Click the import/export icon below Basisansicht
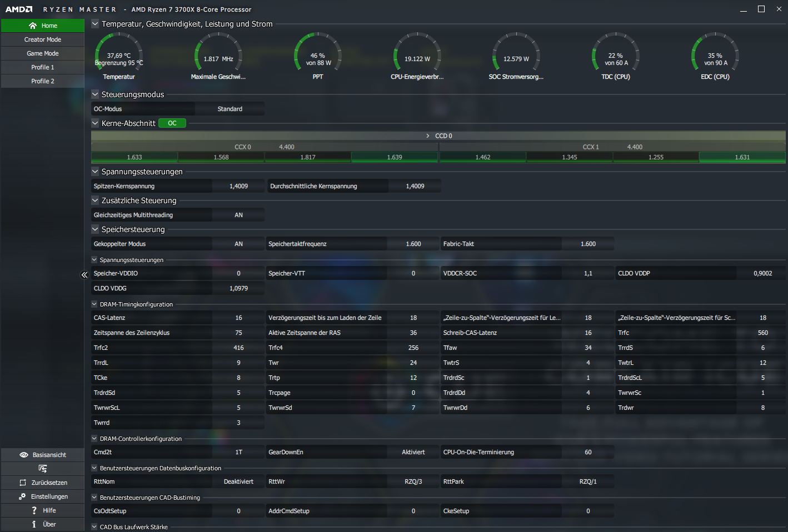 43,469
